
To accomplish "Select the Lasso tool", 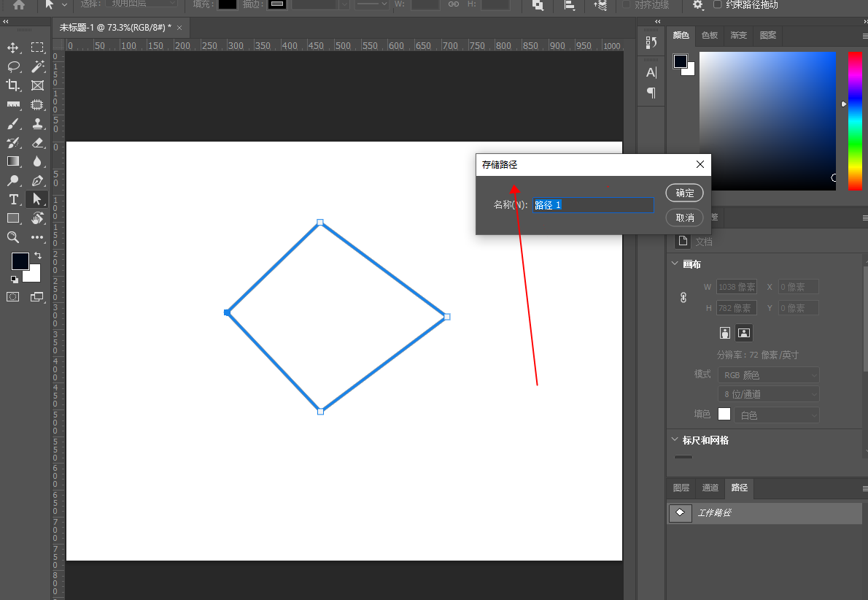I will (x=13, y=67).
